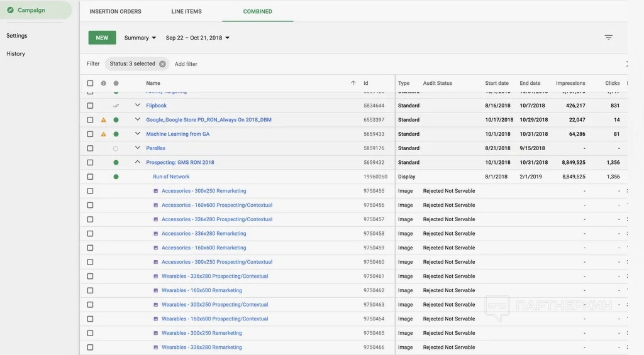Click warning triangle on Google Store PD_RON row
Viewport: 644px width, 355px height.
[x=104, y=120]
